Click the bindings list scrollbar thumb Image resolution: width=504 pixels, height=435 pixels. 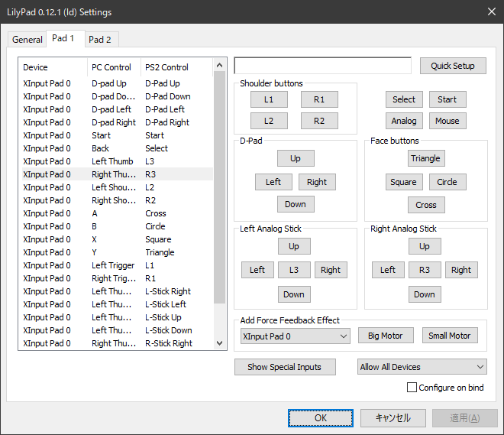[219, 187]
